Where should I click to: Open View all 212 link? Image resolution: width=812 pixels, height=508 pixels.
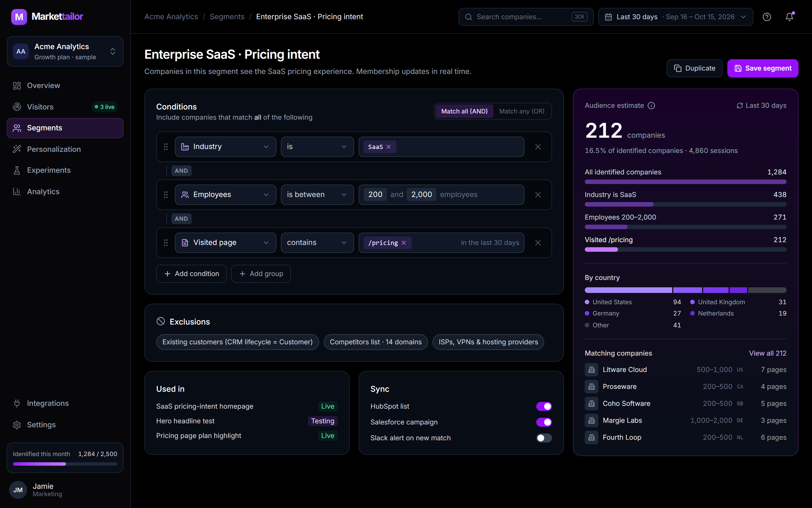click(768, 353)
